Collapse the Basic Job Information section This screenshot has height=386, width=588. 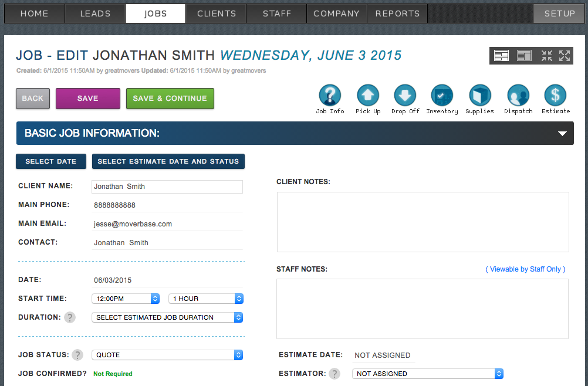(562, 134)
